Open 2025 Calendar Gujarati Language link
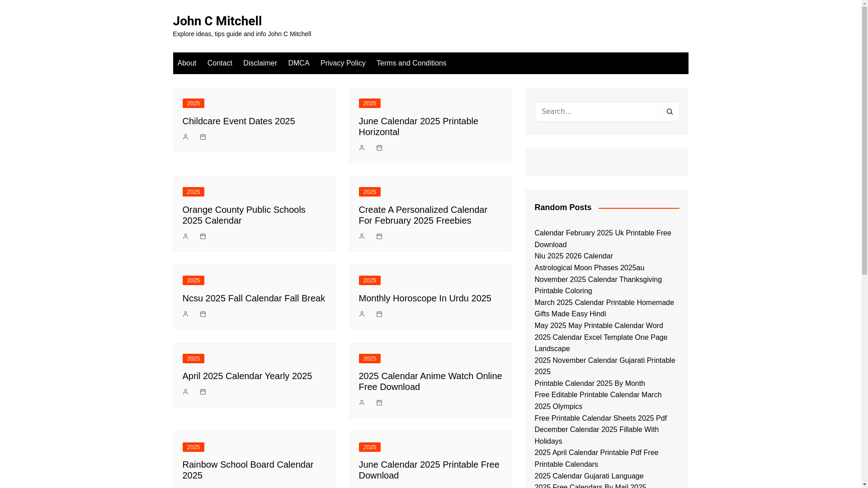This screenshot has height=488, width=868. pyautogui.click(x=589, y=476)
